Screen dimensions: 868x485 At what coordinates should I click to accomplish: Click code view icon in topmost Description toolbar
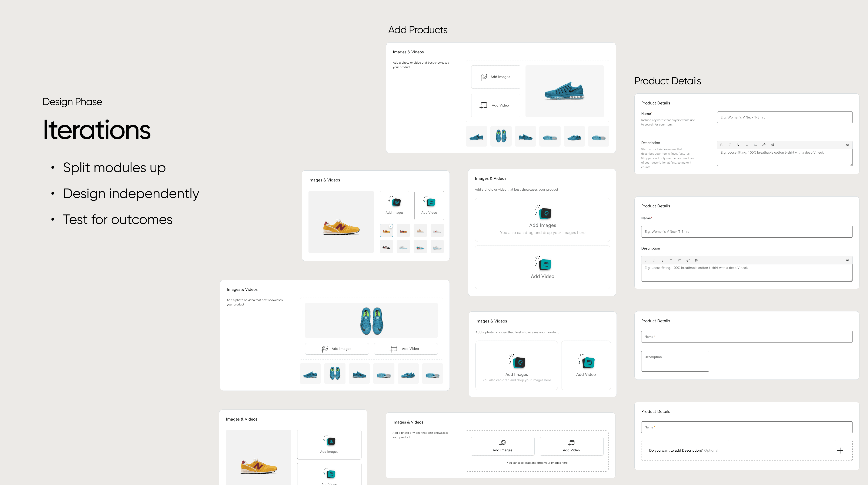click(x=847, y=145)
